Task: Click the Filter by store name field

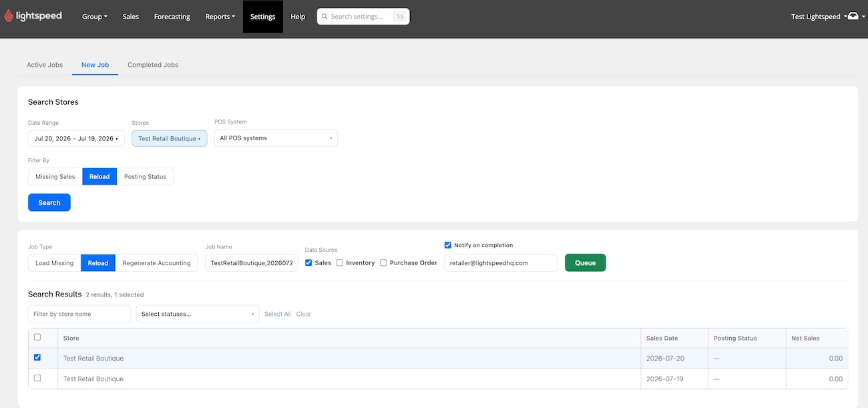Action: click(x=79, y=314)
